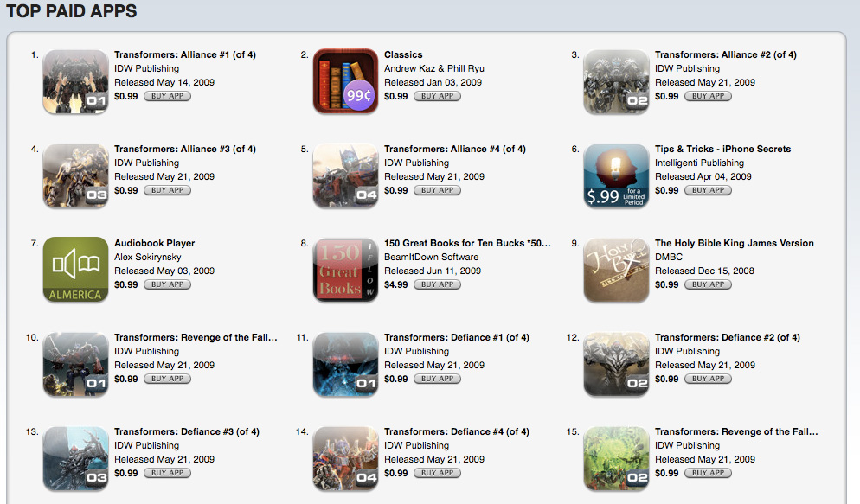
Task: Click Buy App for Audiobook Player
Action: (167, 284)
